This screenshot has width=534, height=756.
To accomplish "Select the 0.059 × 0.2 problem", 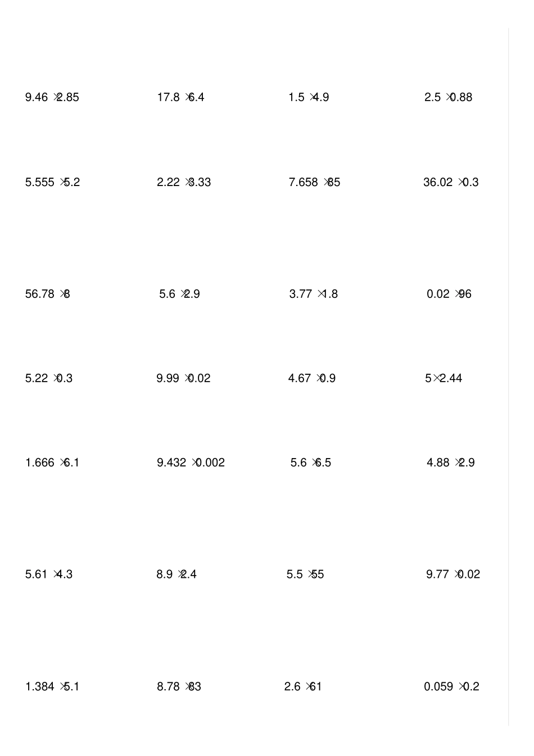I will (x=451, y=687).
